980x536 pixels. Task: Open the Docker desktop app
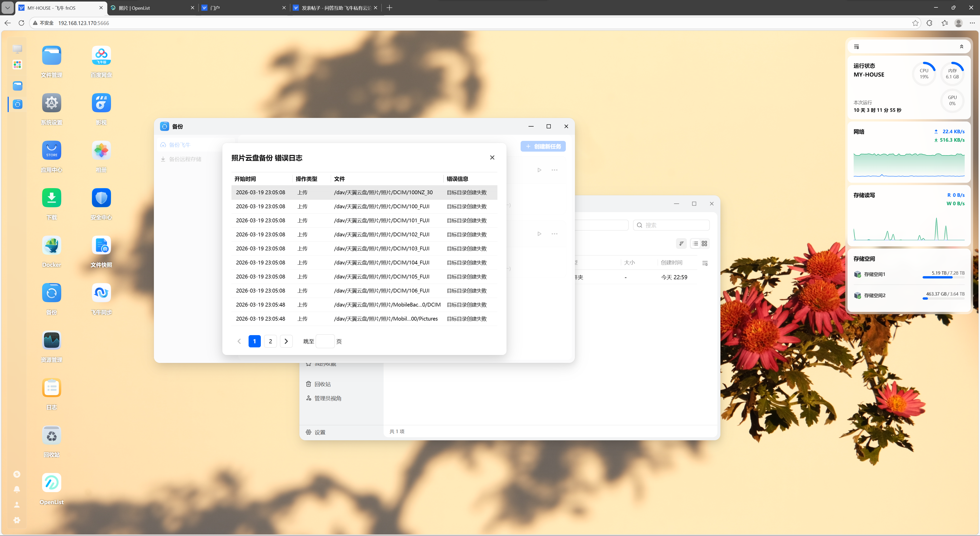tap(51, 246)
